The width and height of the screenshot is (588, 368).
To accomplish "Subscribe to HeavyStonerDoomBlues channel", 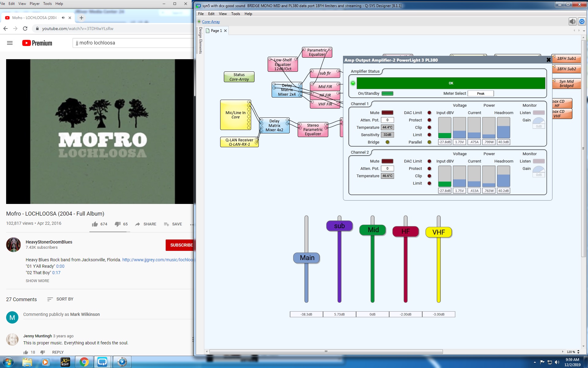I will point(180,245).
